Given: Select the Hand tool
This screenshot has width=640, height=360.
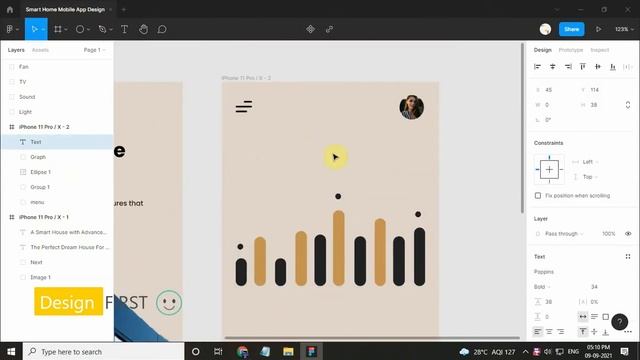Looking at the screenshot, I should [143, 29].
